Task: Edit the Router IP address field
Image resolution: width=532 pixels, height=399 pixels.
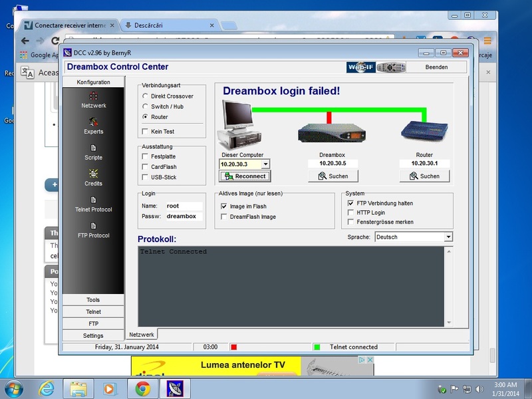Action: click(x=424, y=164)
